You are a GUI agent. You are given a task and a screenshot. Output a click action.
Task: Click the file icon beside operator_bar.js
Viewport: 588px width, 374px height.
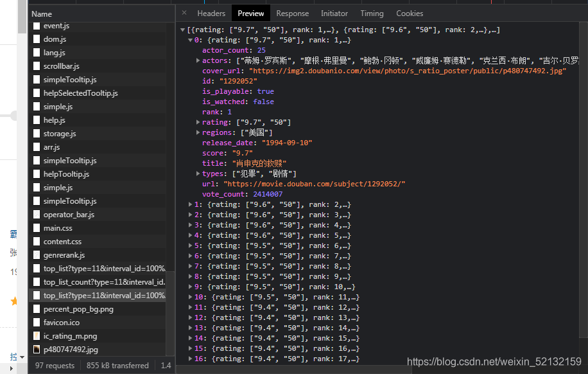tap(37, 215)
